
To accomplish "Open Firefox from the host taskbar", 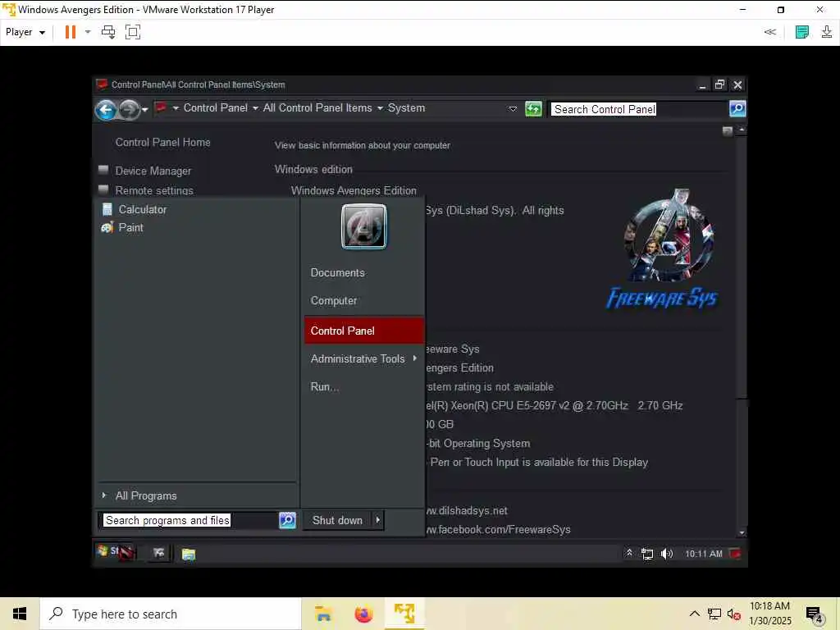I will [363, 614].
